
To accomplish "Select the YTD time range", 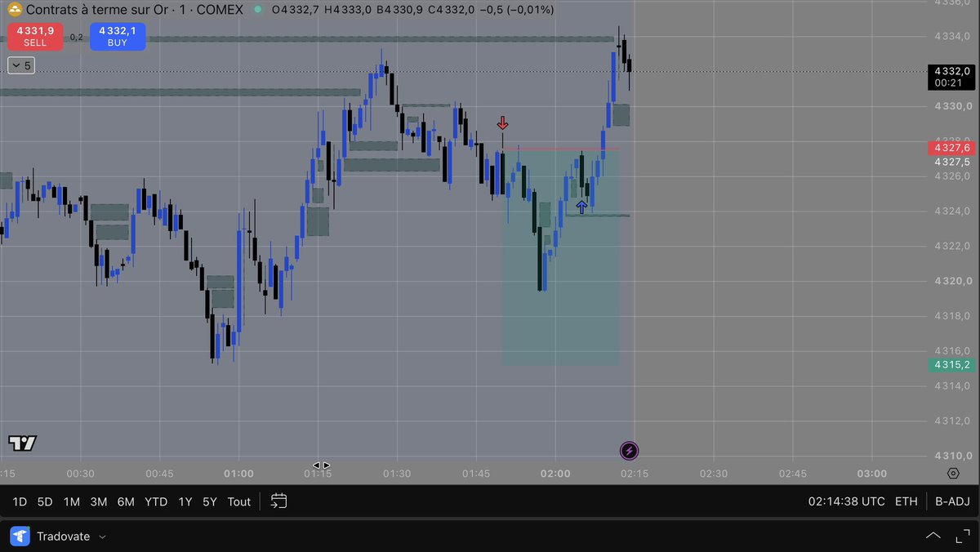I will (156, 501).
